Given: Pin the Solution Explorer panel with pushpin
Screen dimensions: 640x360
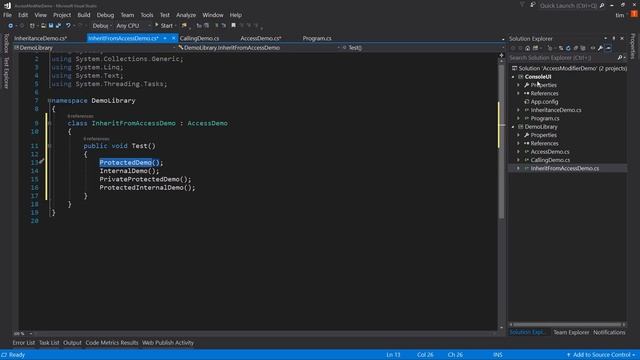Looking at the screenshot, I should click(613, 38).
